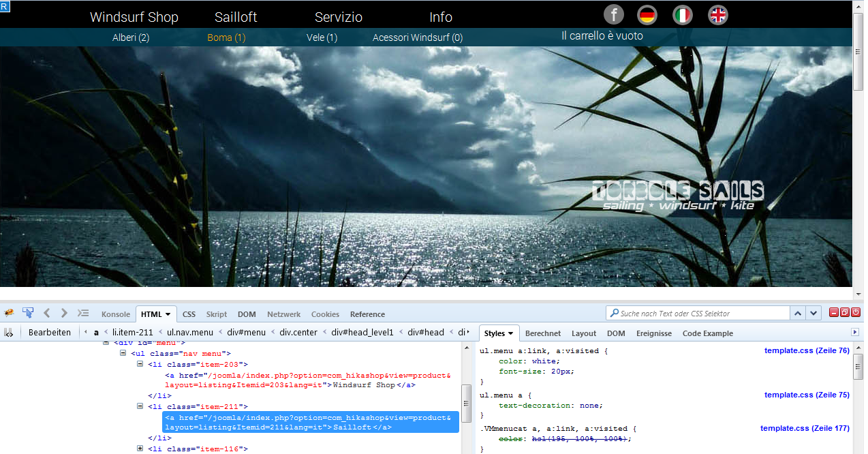This screenshot has height=454, width=868.
Task: Show the command line popup icon
Action: [x=83, y=313]
